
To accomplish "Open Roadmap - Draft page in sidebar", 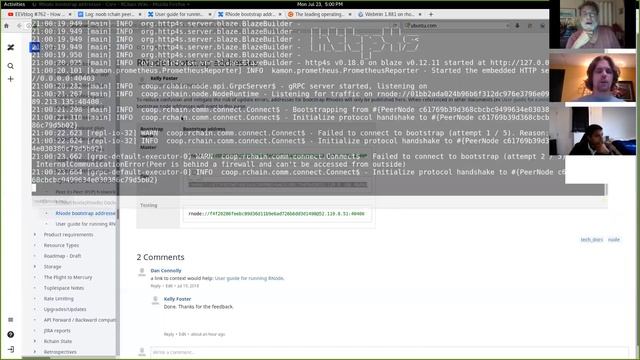I will pos(62,256).
